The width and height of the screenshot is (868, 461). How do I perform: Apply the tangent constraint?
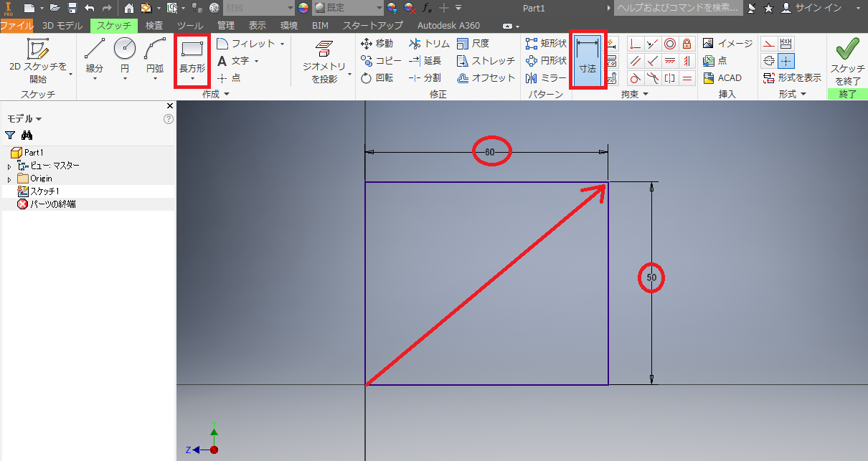tap(636, 78)
